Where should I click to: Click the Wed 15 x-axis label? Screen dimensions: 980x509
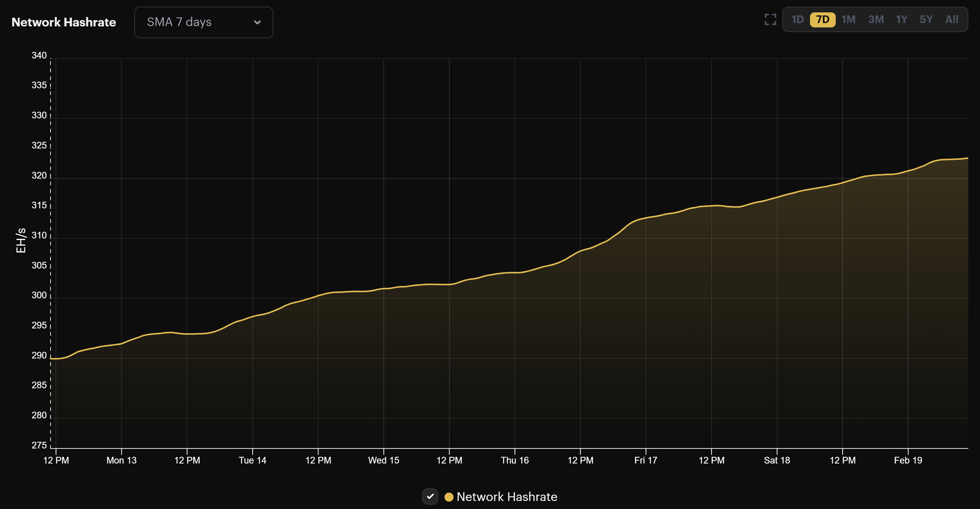[384, 461]
